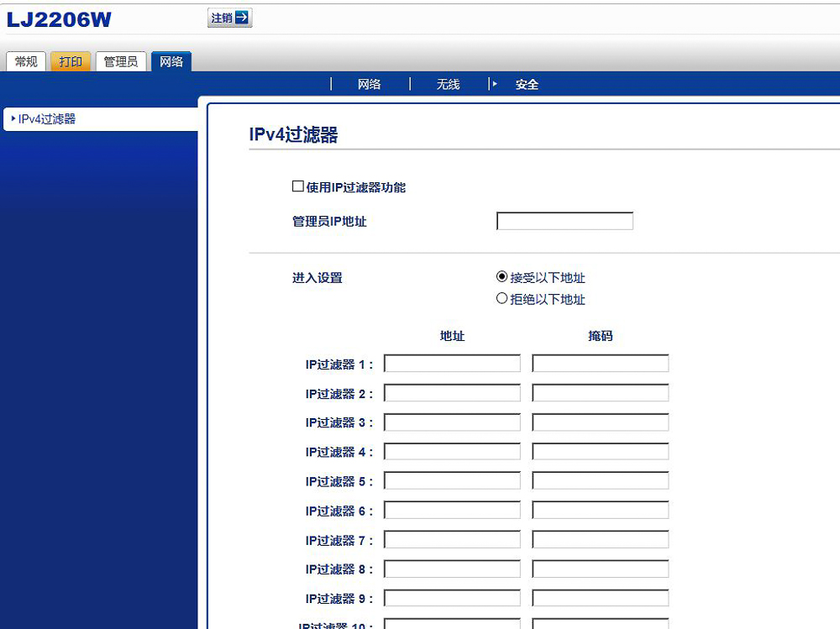Switch to the 网络 tab
Image resolution: width=840 pixels, height=629 pixels.
click(171, 60)
